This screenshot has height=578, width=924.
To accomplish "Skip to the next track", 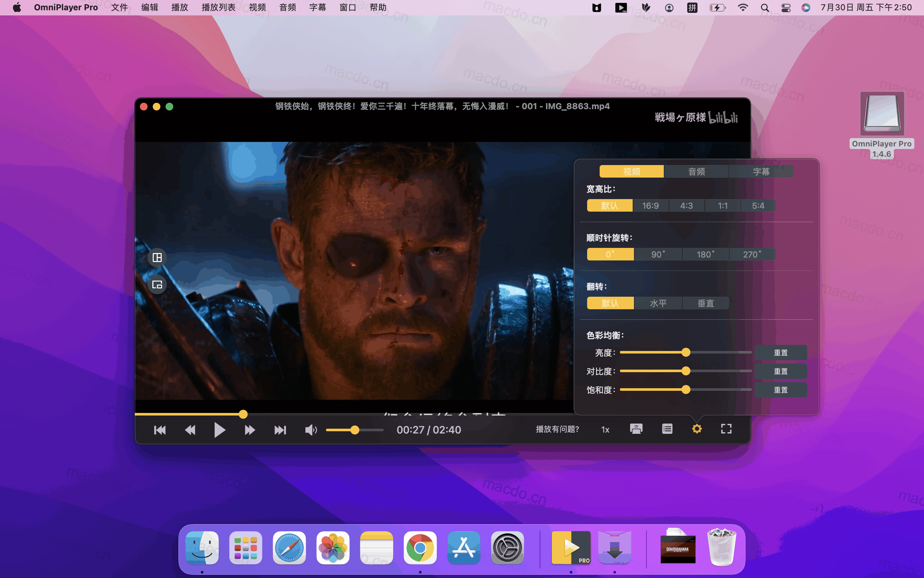I will pos(280,430).
